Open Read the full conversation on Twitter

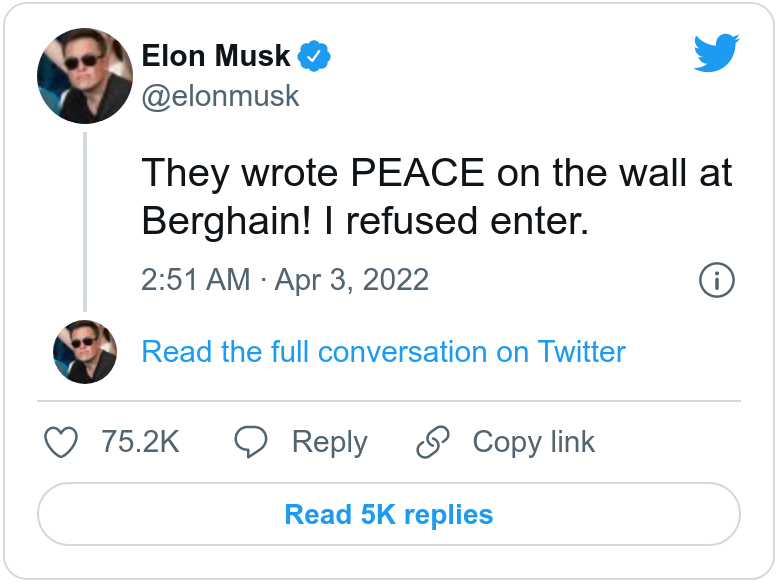[x=384, y=352]
